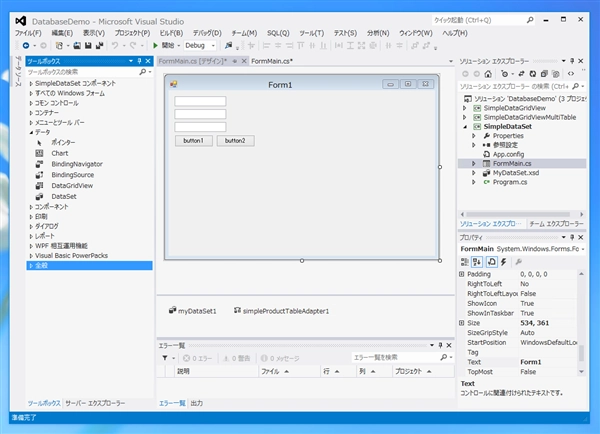Click Solution Explorer horizontal scrollbar

[518, 214]
